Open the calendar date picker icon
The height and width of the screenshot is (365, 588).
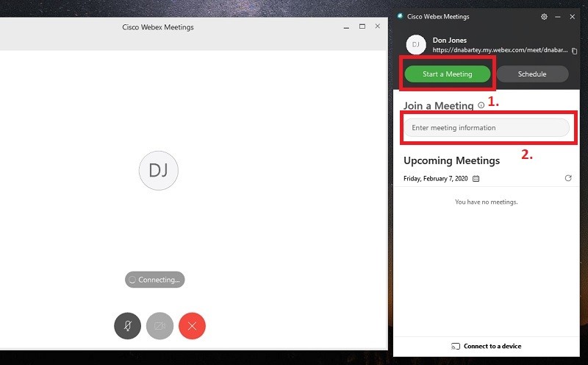pos(476,179)
